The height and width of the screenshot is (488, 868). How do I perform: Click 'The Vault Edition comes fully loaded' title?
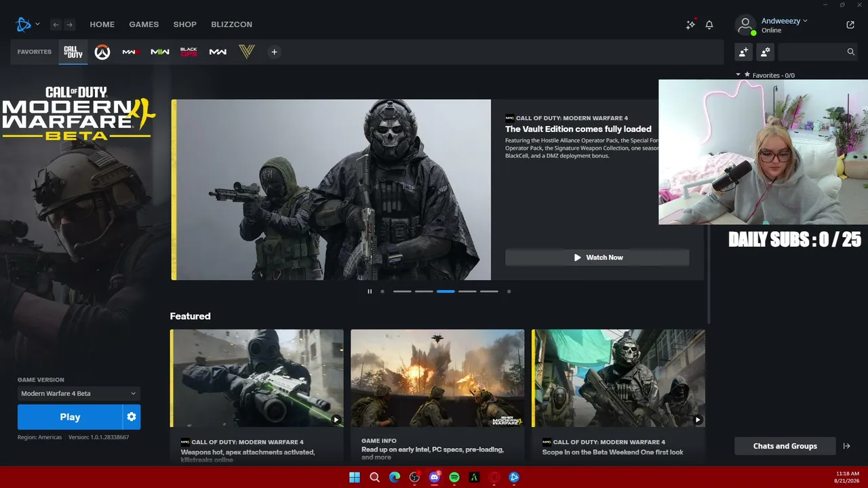tap(578, 129)
